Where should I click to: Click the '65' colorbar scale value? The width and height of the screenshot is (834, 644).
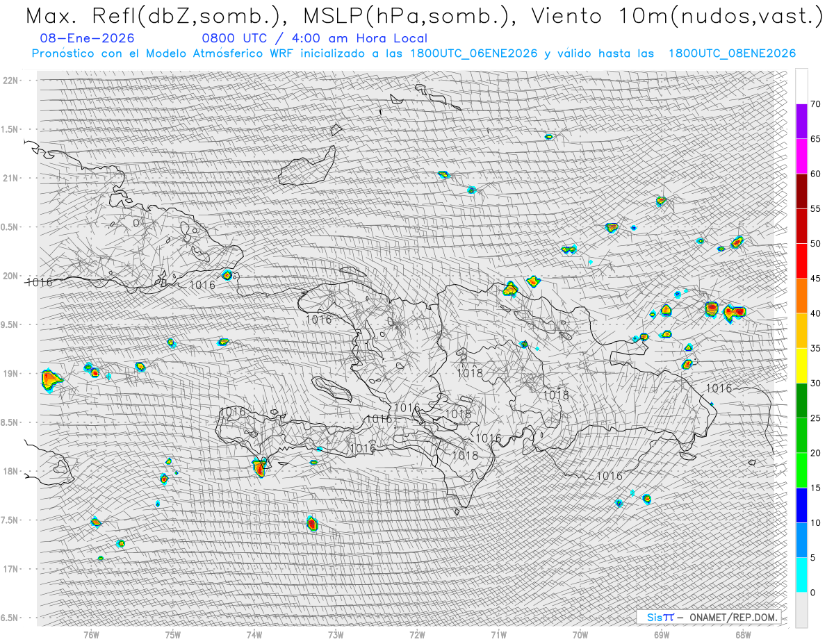tap(815, 139)
